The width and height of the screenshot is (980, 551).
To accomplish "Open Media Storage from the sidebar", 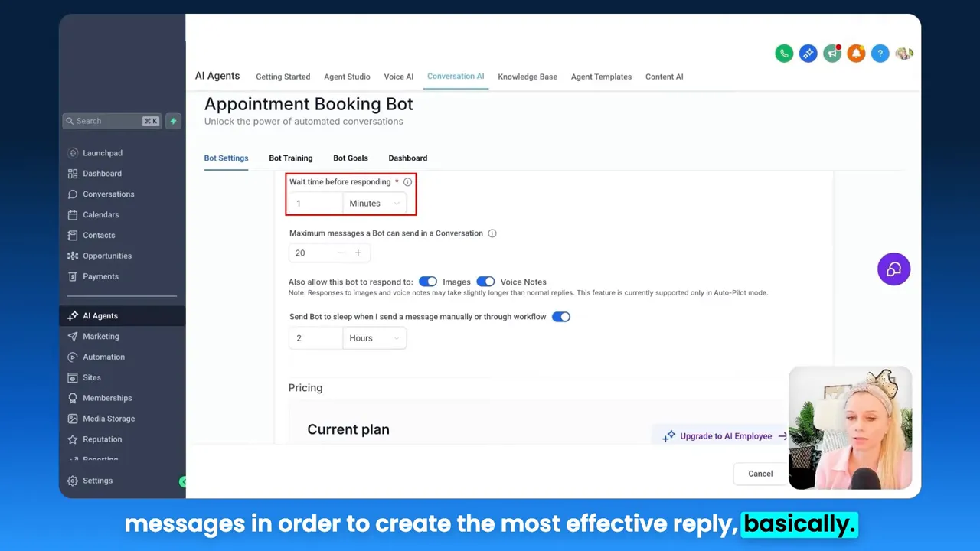I will click(108, 419).
